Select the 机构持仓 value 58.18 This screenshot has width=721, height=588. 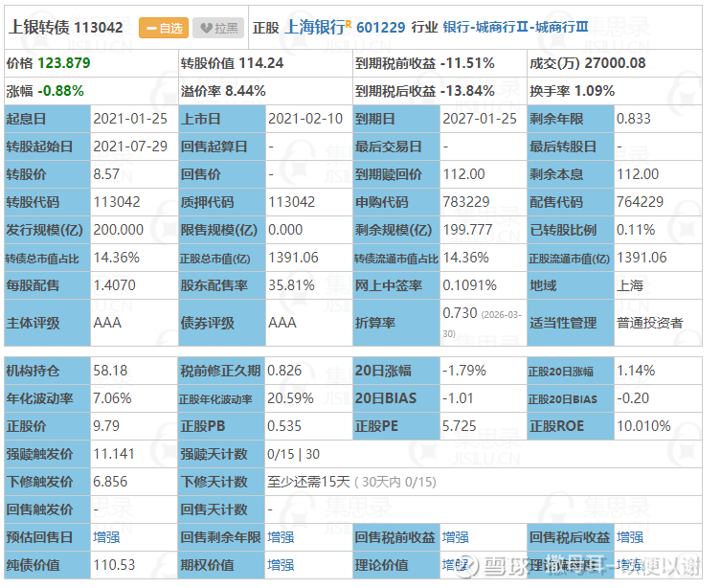(110, 370)
